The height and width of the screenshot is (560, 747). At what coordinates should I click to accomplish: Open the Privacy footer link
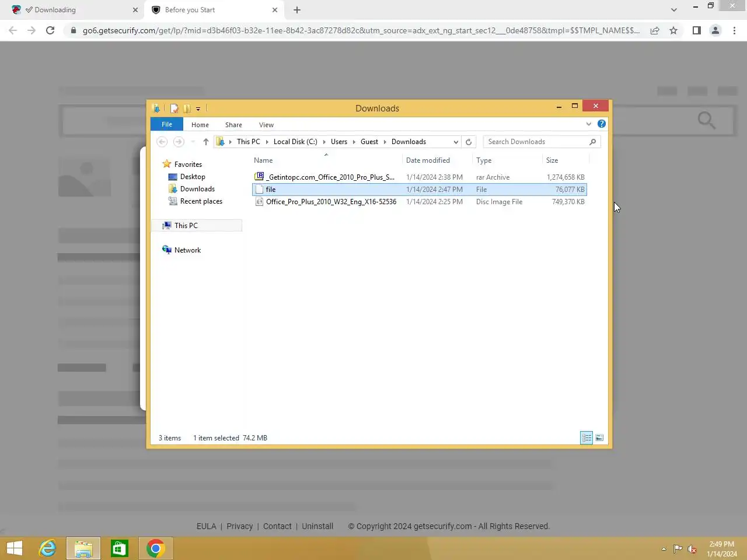click(240, 526)
